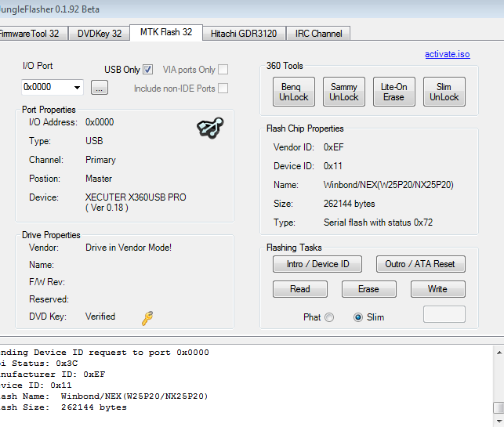This screenshot has width=504, height=427.
Task: Click the Write flashing task button
Action: [x=438, y=289]
